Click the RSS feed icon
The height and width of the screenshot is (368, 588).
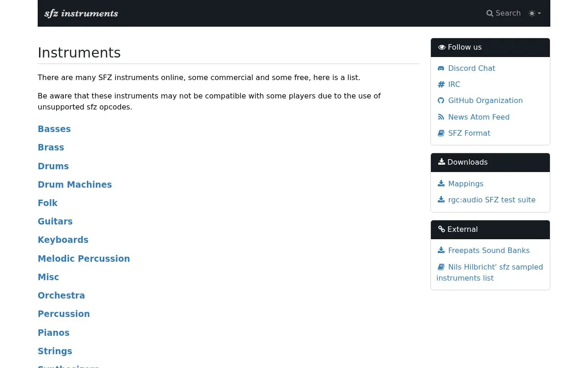pyautogui.click(x=441, y=117)
